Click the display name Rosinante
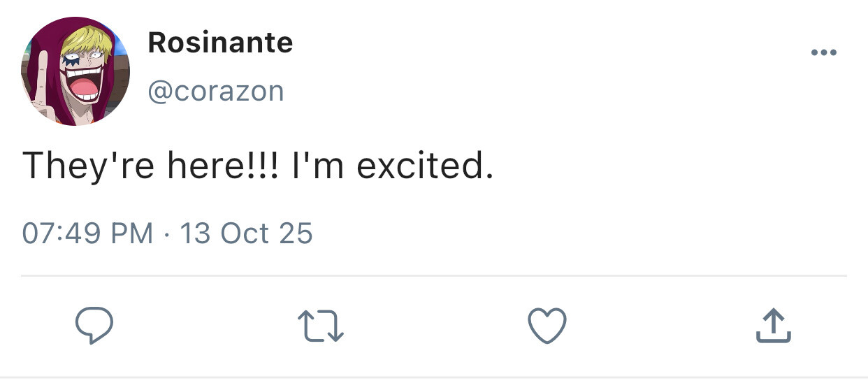The image size is (868, 390). tap(220, 43)
